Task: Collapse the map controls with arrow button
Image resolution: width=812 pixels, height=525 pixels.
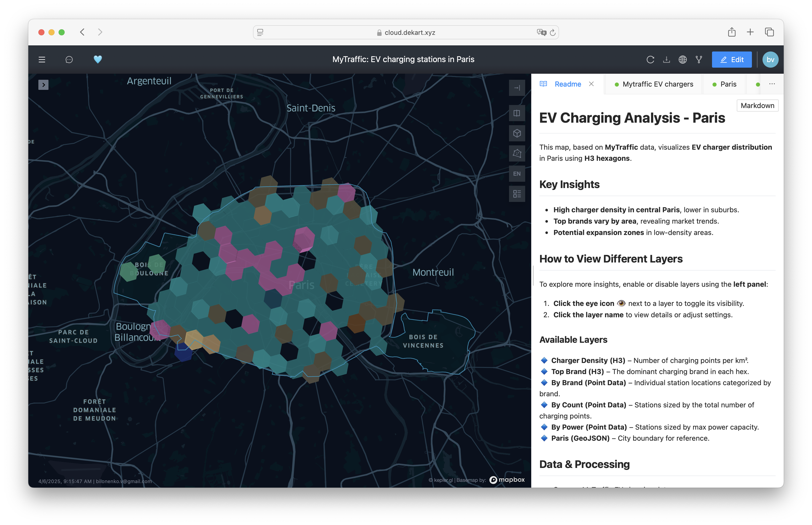Action: [x=517, y=88]
